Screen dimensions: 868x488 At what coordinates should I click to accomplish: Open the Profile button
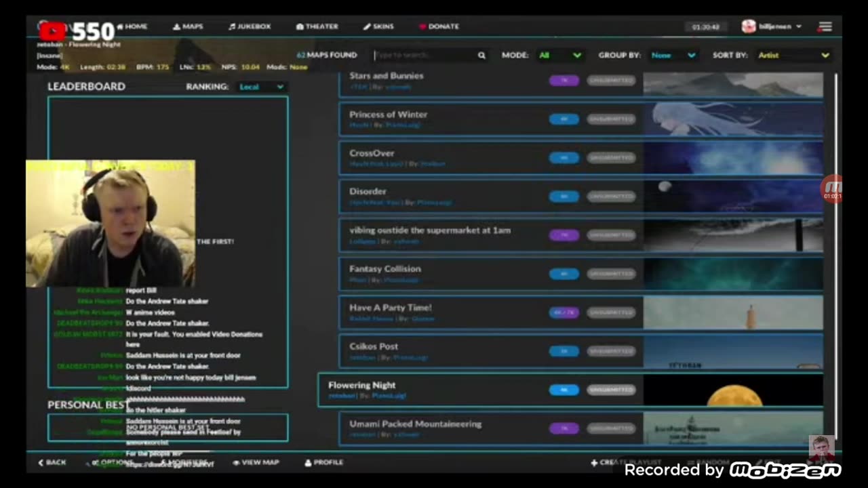[x=323, y=462]
